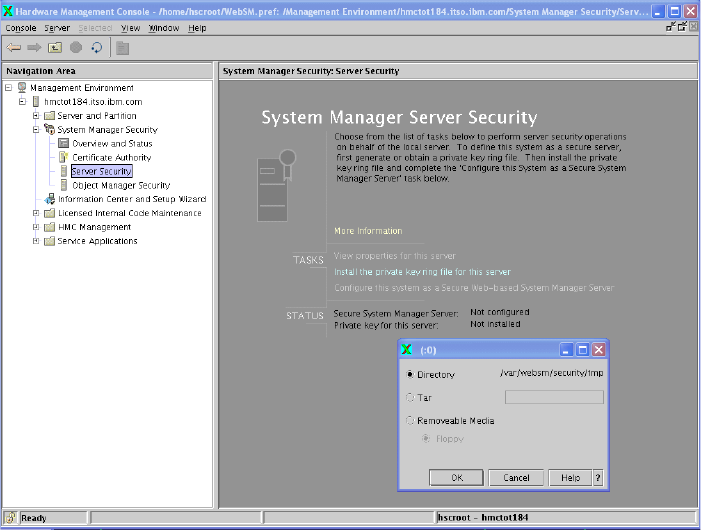The width and height of the screenshot is (701, 530).
Task: Click Install the private key ring file link
Action: [x=422, y=272]
